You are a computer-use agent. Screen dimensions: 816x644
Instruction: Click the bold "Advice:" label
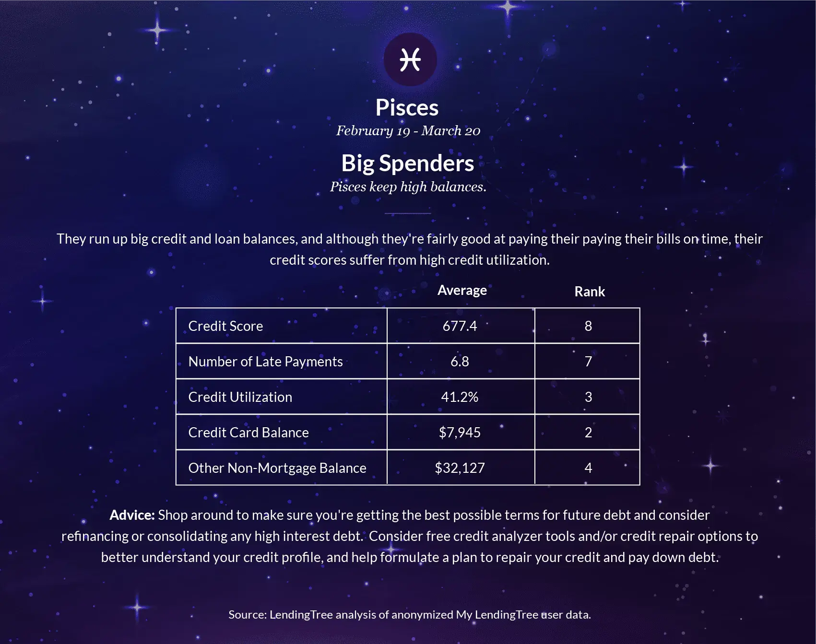pyautogui.click(x=132, y=515)
